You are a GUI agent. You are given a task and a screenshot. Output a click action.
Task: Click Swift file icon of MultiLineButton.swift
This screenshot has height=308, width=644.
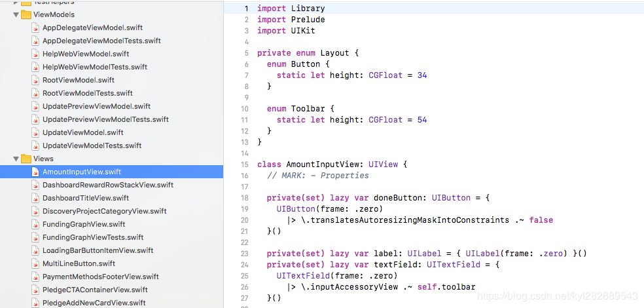coord(36,264)
